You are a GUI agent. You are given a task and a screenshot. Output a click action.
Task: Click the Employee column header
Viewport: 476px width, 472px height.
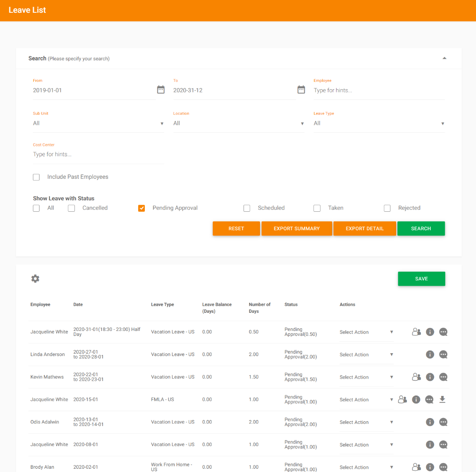coord(40,305)
